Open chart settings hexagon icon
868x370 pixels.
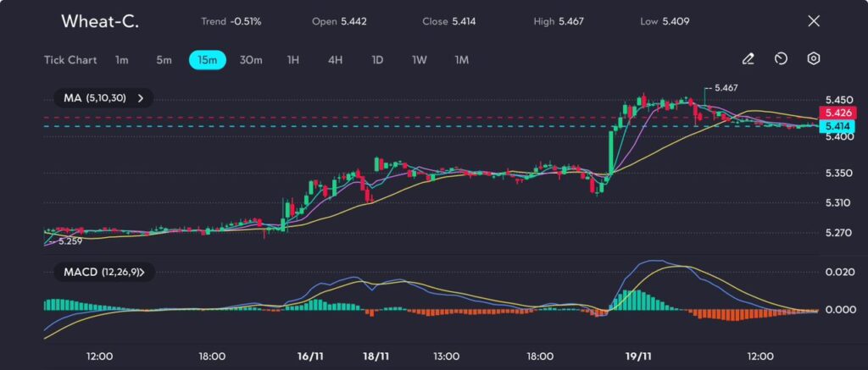click(813, 59)
